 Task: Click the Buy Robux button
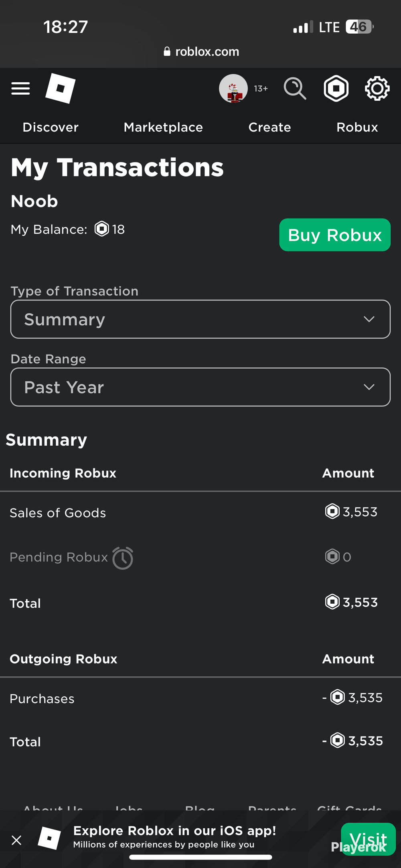pyautogui.click(x=335, y=235)
